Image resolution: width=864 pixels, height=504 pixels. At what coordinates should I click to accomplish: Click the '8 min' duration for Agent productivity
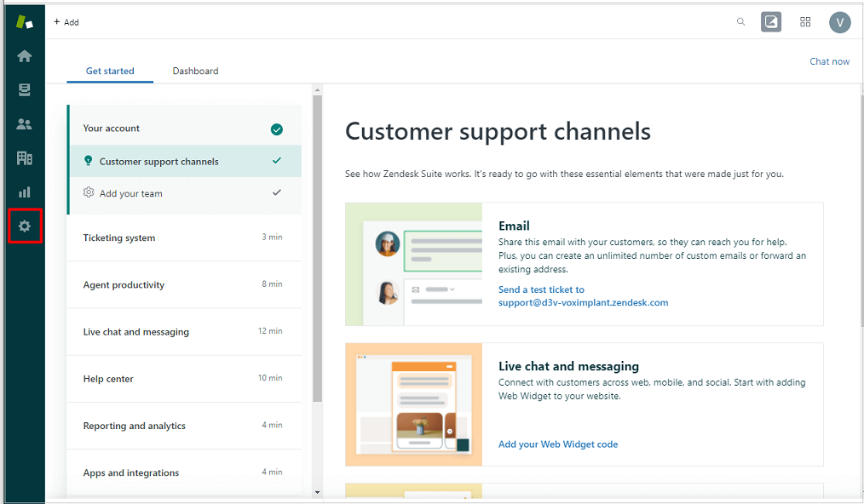click(x=272, y=283)
